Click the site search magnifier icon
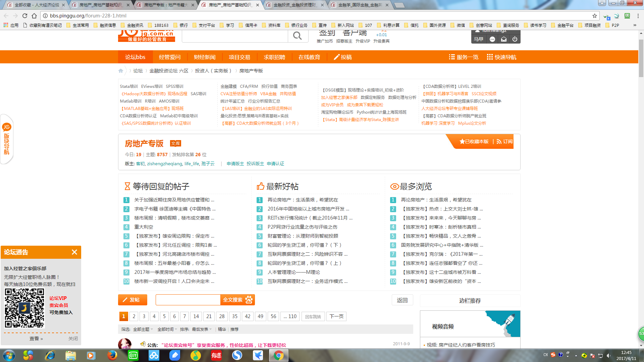Viewport: 644px width, 362px height. pyautogui.click(x=297, y=36)
